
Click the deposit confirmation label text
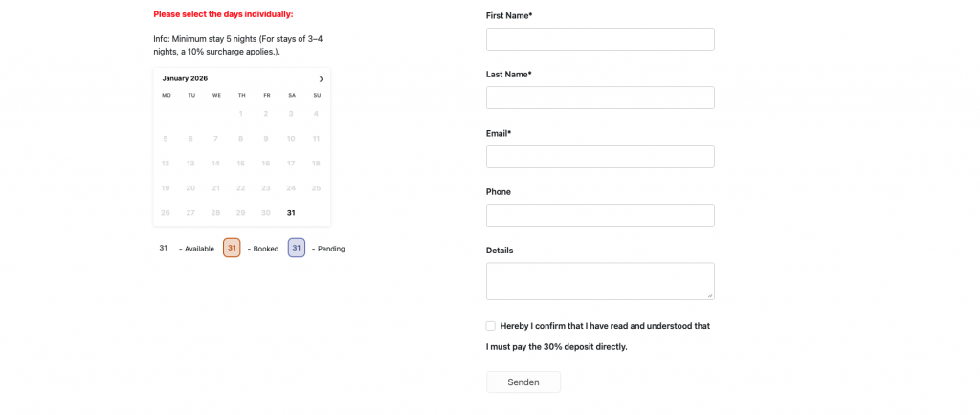tap(605, 326)
